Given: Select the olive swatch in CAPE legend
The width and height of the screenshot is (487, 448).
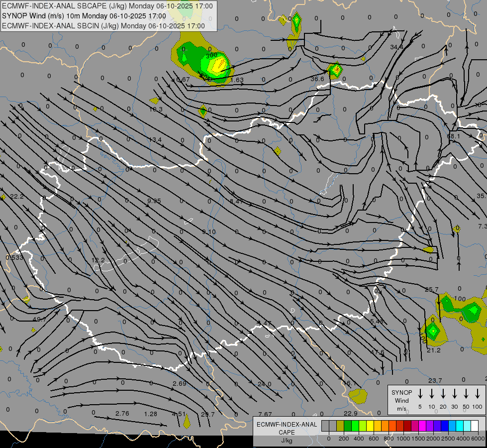Looking at the screenshot, I should [340, 426].
